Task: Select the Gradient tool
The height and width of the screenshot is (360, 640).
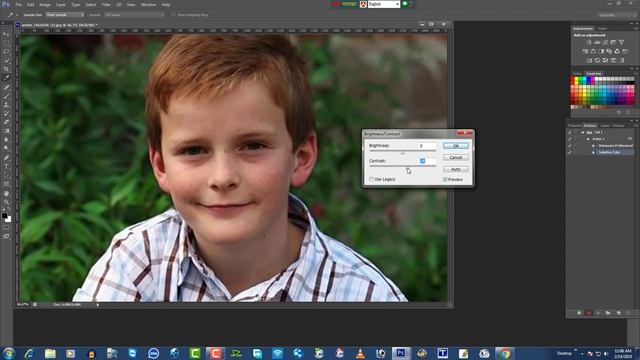Action: point(6,131)
